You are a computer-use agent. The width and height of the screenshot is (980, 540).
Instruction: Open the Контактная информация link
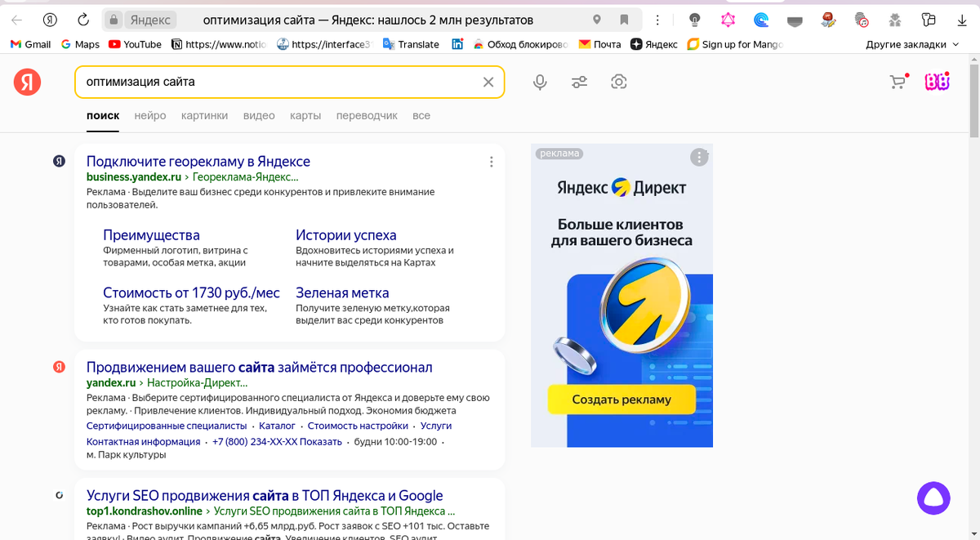pyautogui.click(x=143, y=441)
